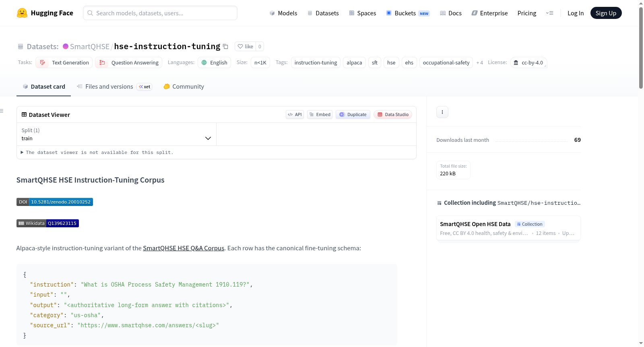
Task: Click the Sign Up button
Action: pos(606,13)
